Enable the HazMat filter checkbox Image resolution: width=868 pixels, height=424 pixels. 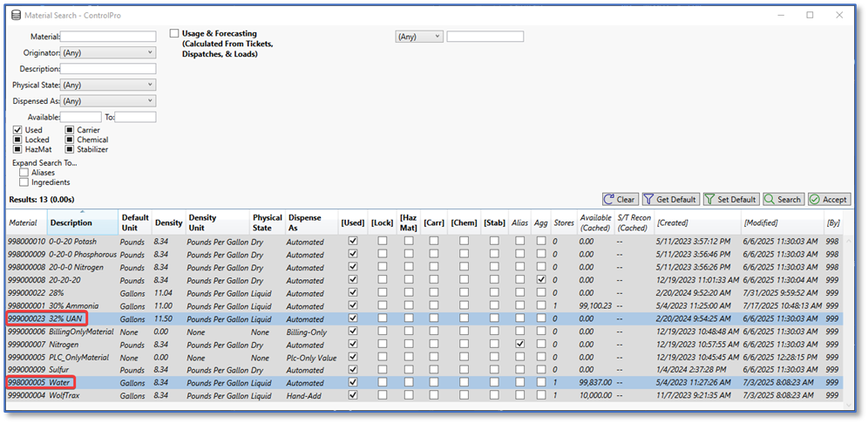[17, 149]
